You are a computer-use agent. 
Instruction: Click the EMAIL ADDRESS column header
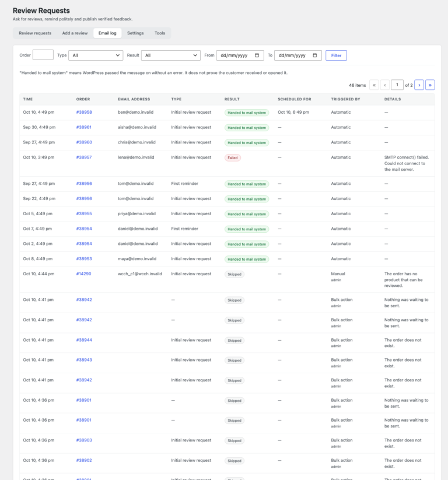coord(134,99)
